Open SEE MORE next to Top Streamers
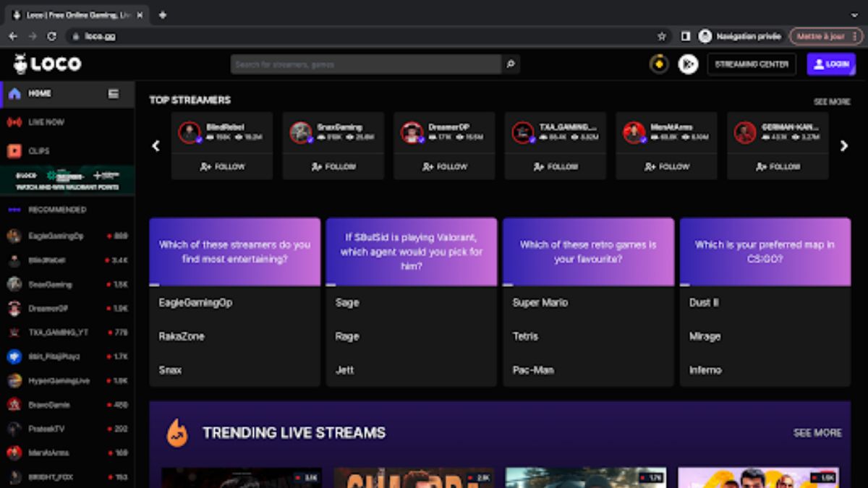This screenshot has height=488, width=868. pos(833,102)
